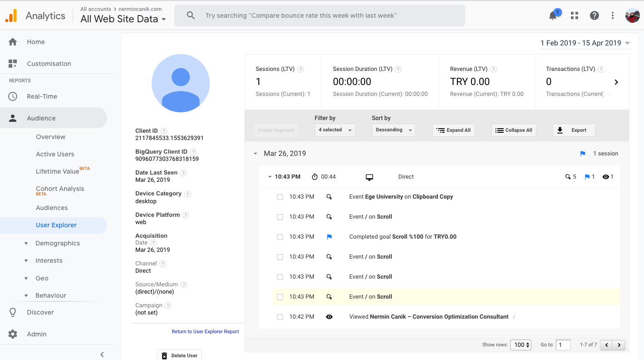The height and width of the screenshot is (360, 644).
Task: Click the blue goal flag icon in goal row
Action: tap(329, 237)
